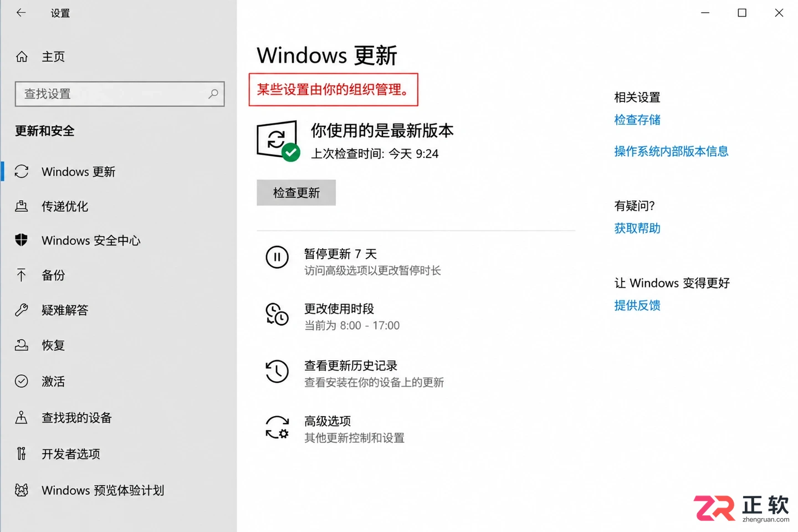The image size is (798, 532).
Task: Click the 查找我的设备 person icon
Action: 22,417
